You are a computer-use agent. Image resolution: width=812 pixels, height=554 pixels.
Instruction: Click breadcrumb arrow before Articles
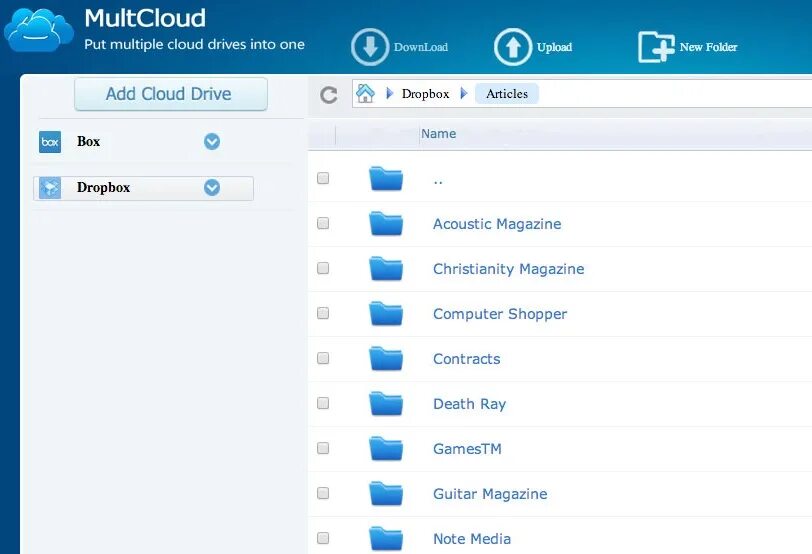coord(463,94)
